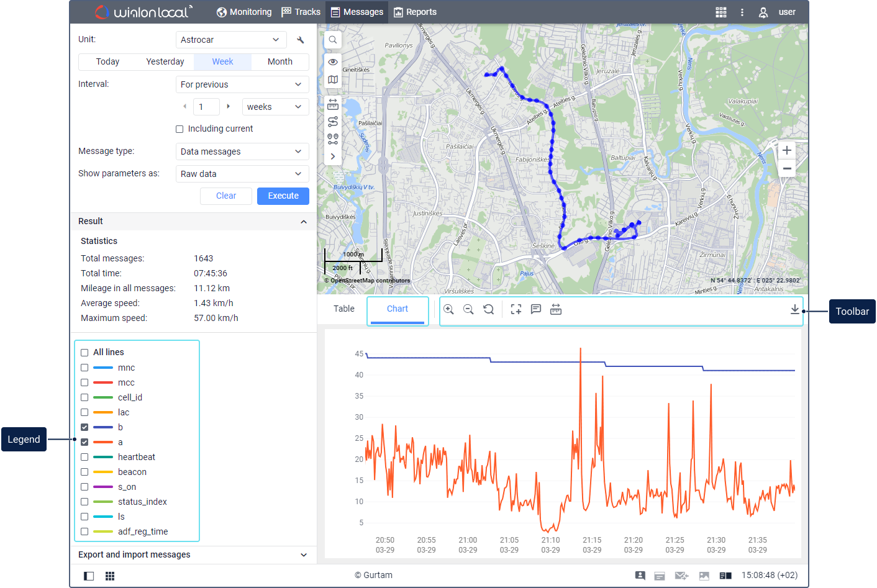Viewport: 877px width, 588px height.
Task: Click the chart zoom out icon
Action: click(468, 309)
